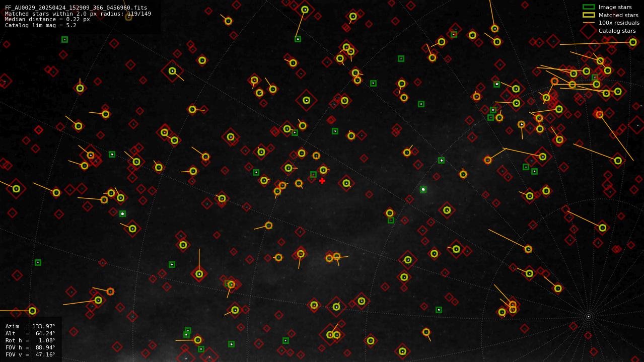Click the 'Matched stars' legend label
Screen dimensions: 644x362
tap(618, 15)
